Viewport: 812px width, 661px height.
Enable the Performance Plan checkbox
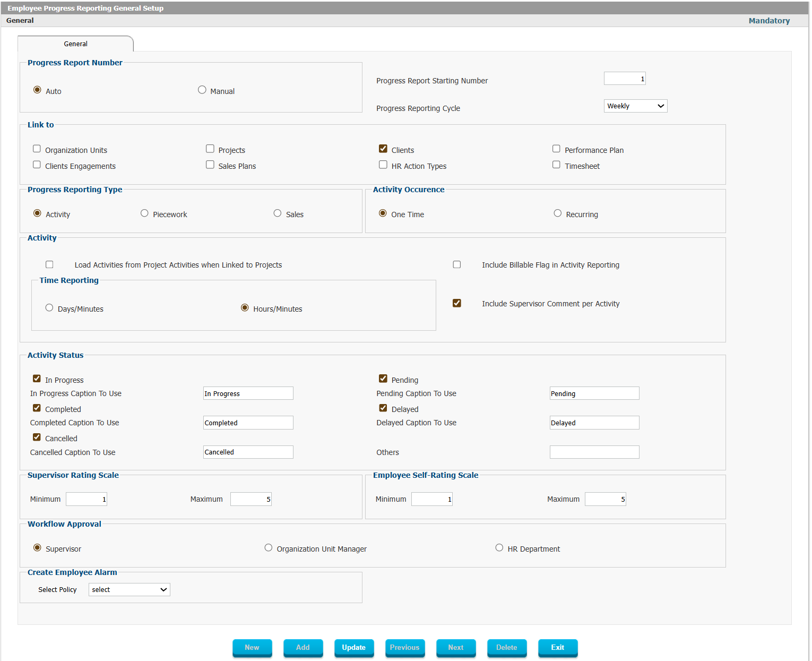click(556, 149)
